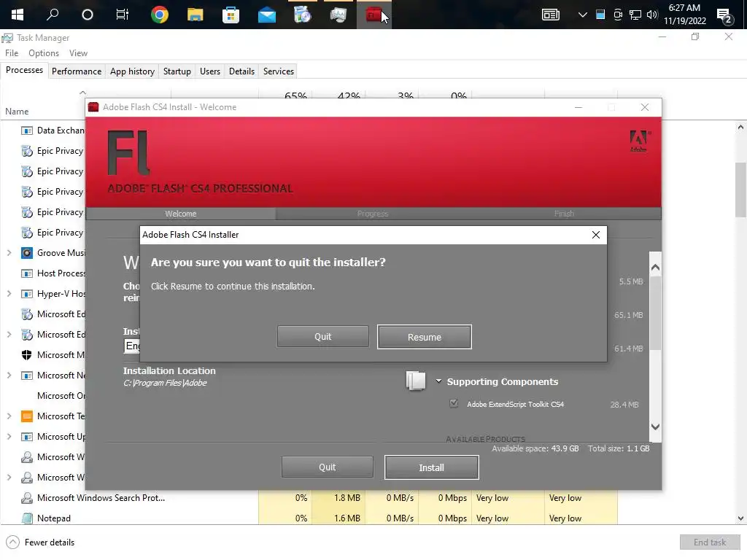Open Microsoft Store from taskbar
747x560 pixels.
(x=231, y=15)
